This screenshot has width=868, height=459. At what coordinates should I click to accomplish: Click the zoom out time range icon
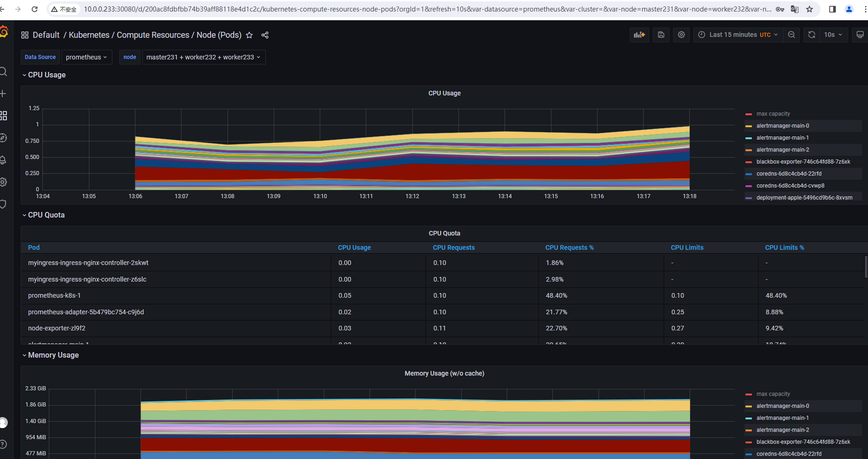pyautogui.click(x=792, y=35)
